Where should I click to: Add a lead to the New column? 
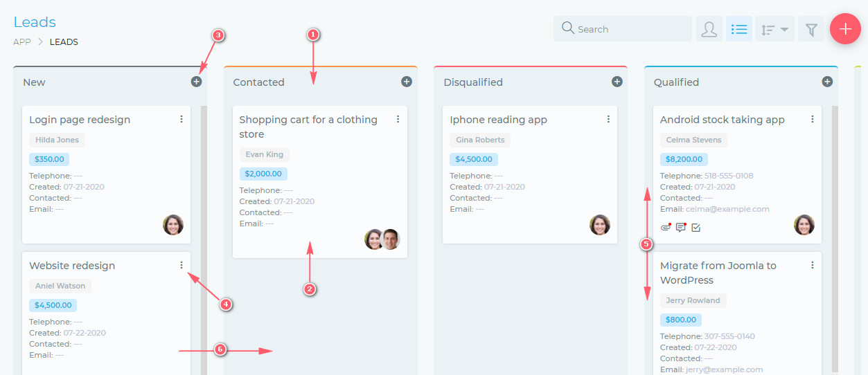[196, 82]
